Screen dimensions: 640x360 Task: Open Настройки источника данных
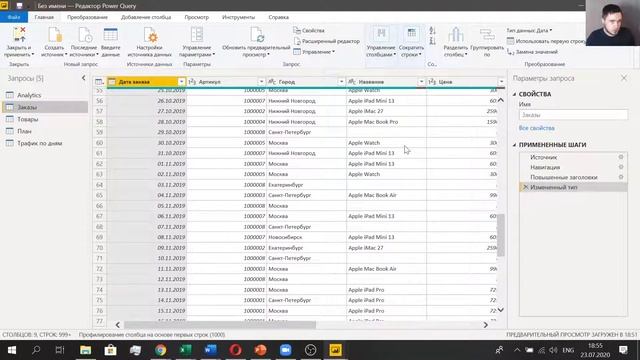pyautogui.click(x=150, y=41)
